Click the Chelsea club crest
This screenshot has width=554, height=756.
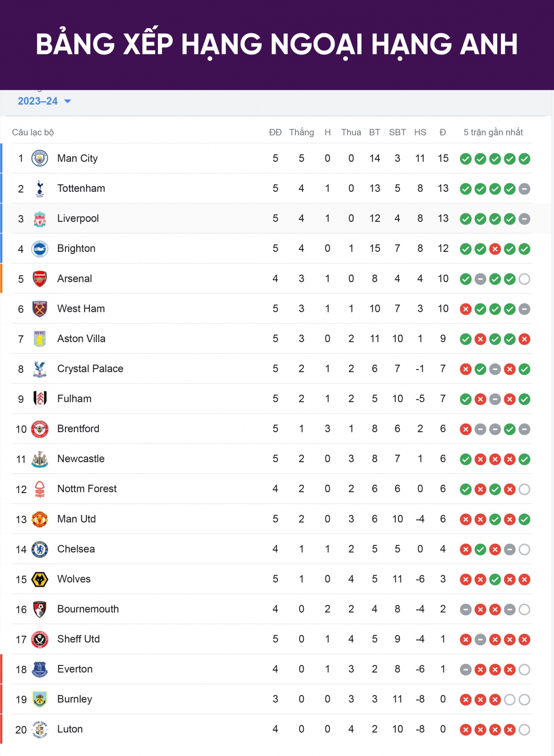(x=40, y=549)
